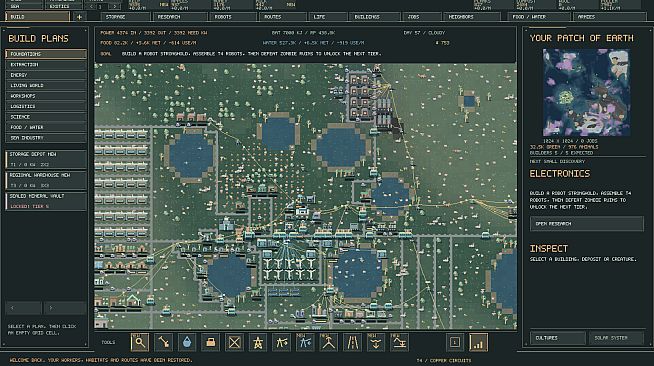Click the Electronics heading

pos(560,174)
